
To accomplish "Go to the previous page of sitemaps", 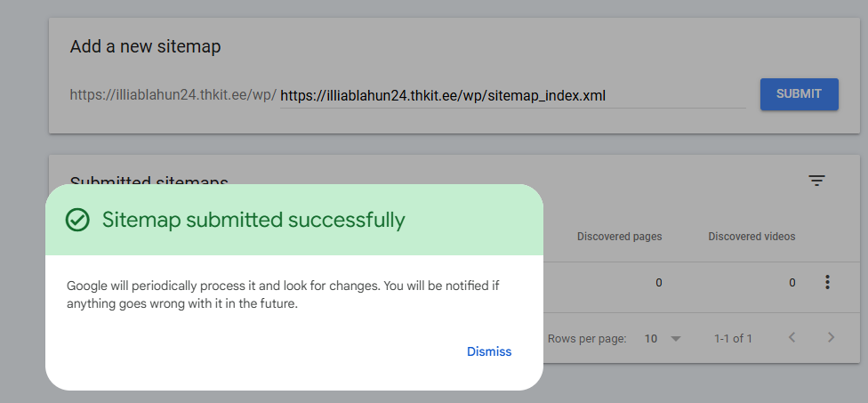I will point(792,338).
